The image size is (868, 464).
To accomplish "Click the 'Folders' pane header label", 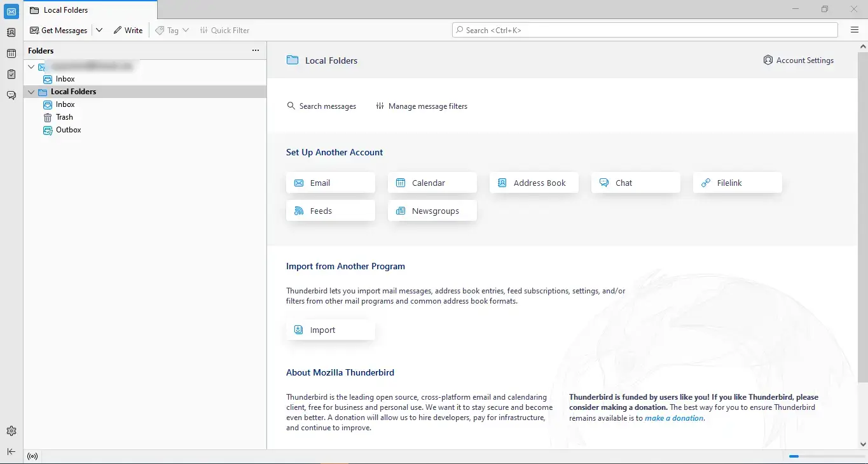I will pos(41,50).
